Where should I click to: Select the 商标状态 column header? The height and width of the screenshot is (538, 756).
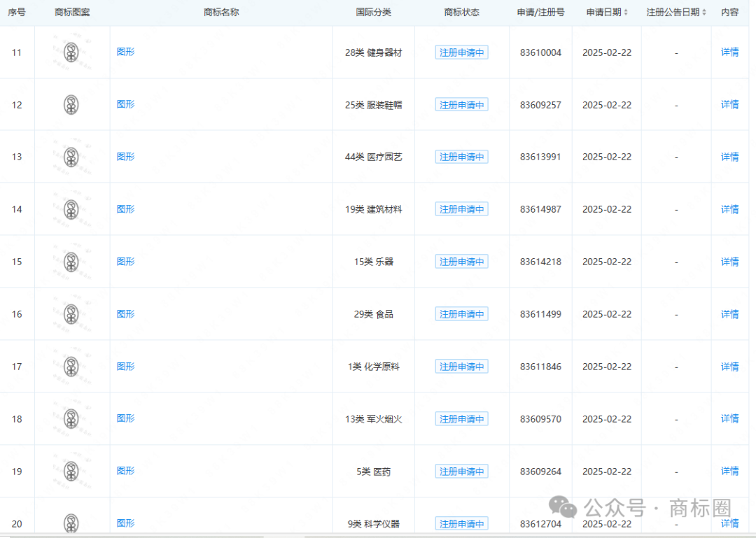(461, 13)
